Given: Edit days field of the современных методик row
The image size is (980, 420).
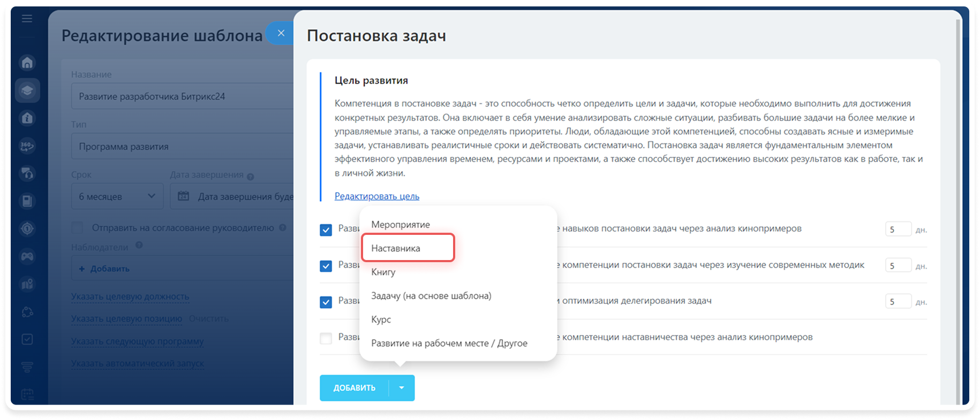Looking at the screenshot, I should click(x=898, y=265).
